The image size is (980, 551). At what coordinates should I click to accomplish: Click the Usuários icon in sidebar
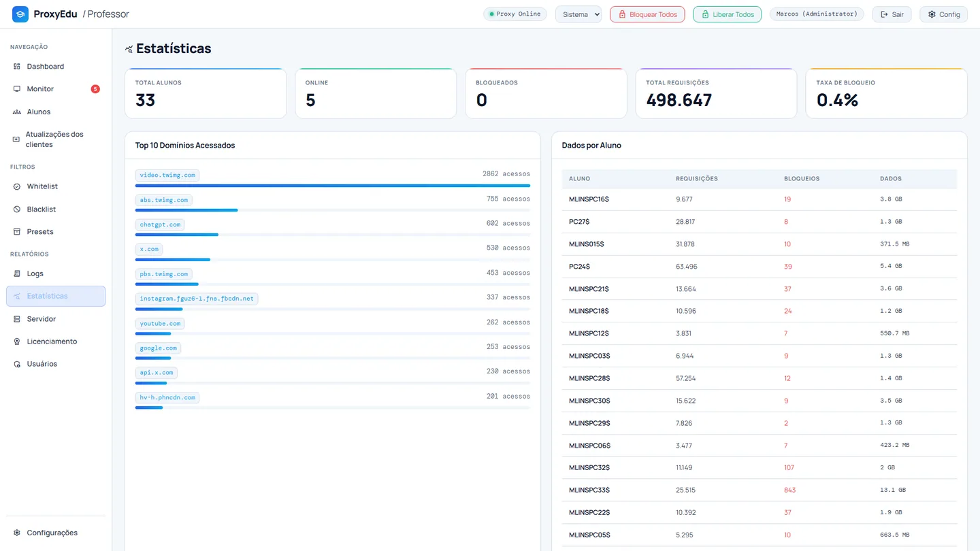pos(17,364)
